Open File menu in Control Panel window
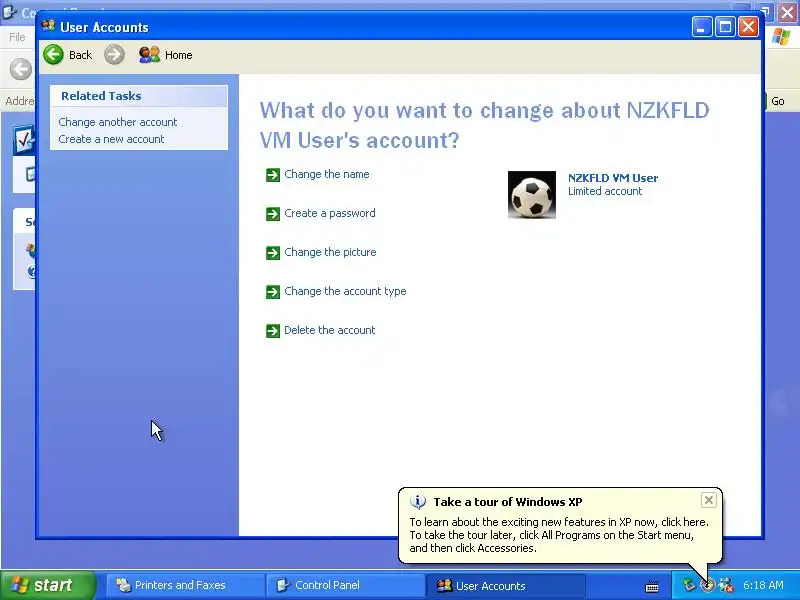800x600 pixels. click(x=17, y=37)
